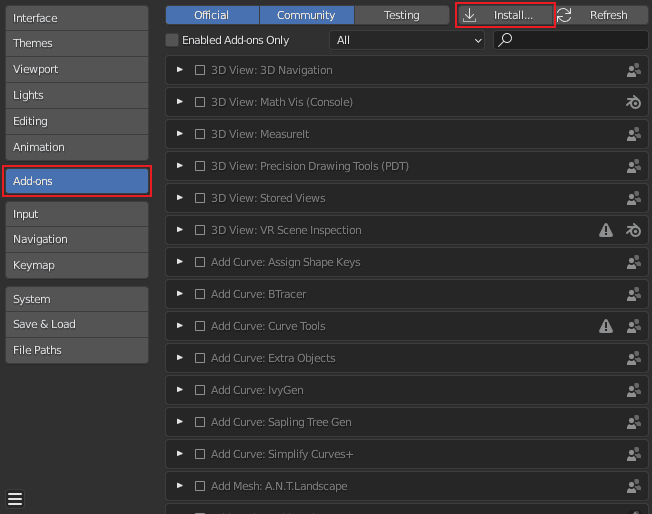Open the Themes preferences section
Viewport: 652px width, 514px height.
pos(77,43)
